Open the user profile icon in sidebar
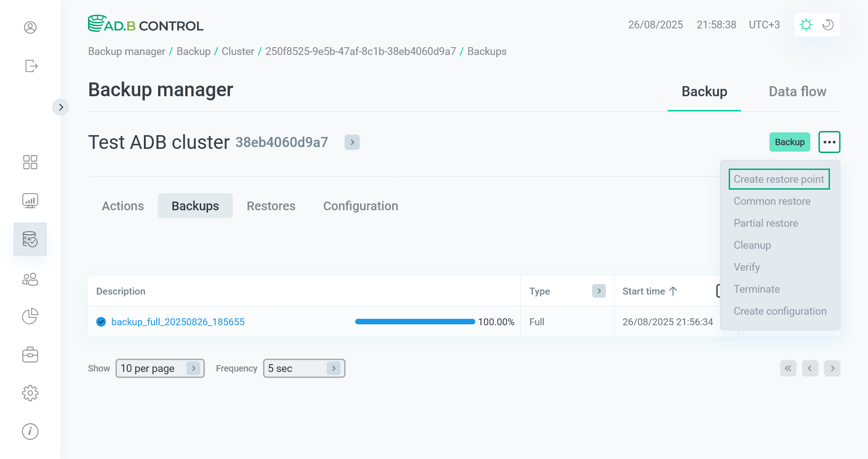Screen dimensions: 868x459 pyautogui.click(x=30, y=27)
